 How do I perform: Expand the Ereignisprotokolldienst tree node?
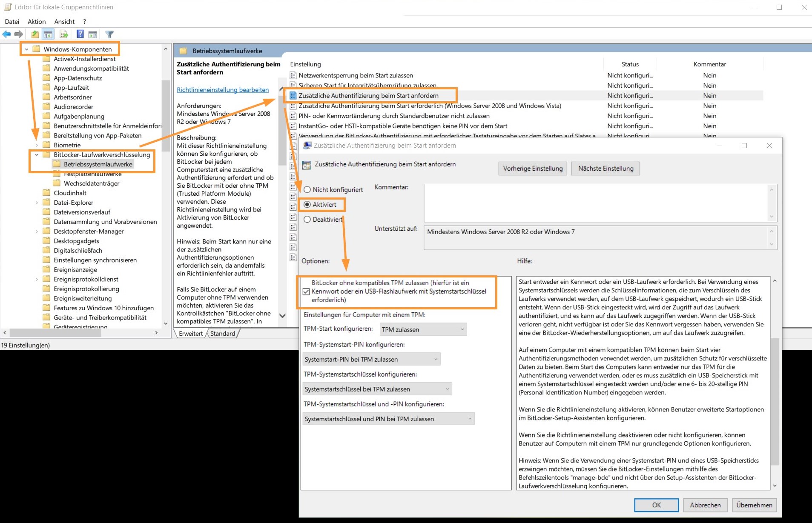pyautogui.click(x=37, y=279)
